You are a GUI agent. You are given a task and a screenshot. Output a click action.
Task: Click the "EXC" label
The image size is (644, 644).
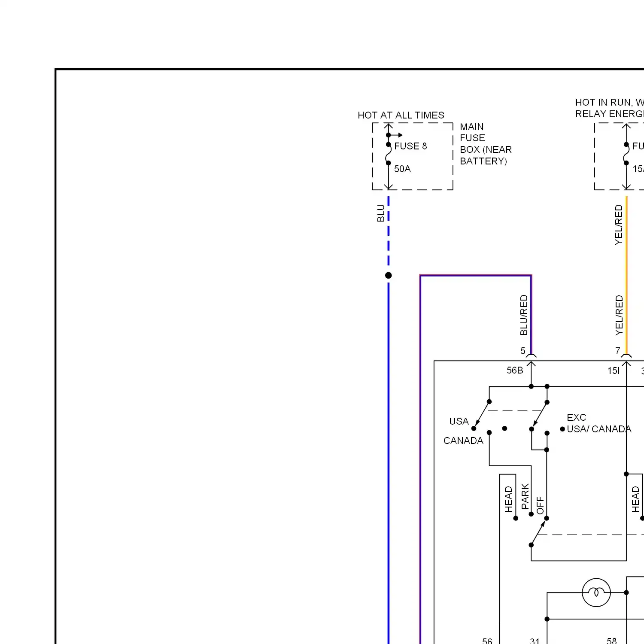pos(576,417)
